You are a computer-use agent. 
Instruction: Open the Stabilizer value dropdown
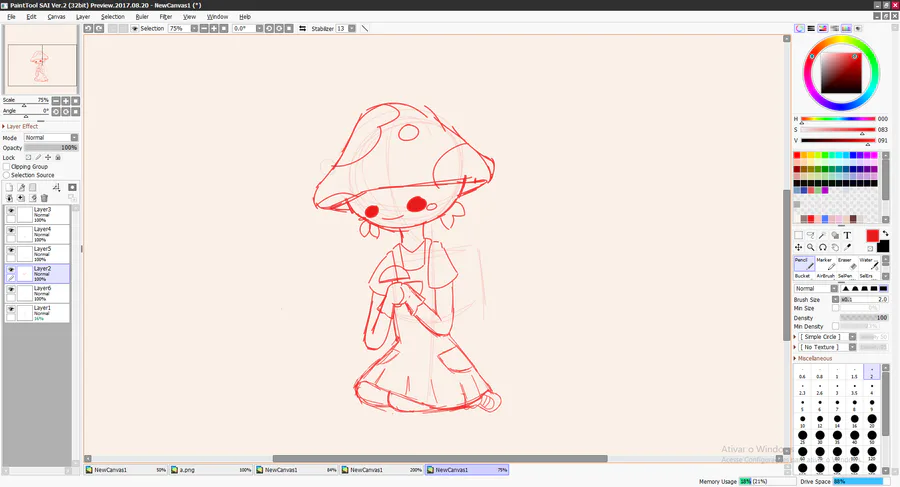pyautogui.click(x=352, y=28)
